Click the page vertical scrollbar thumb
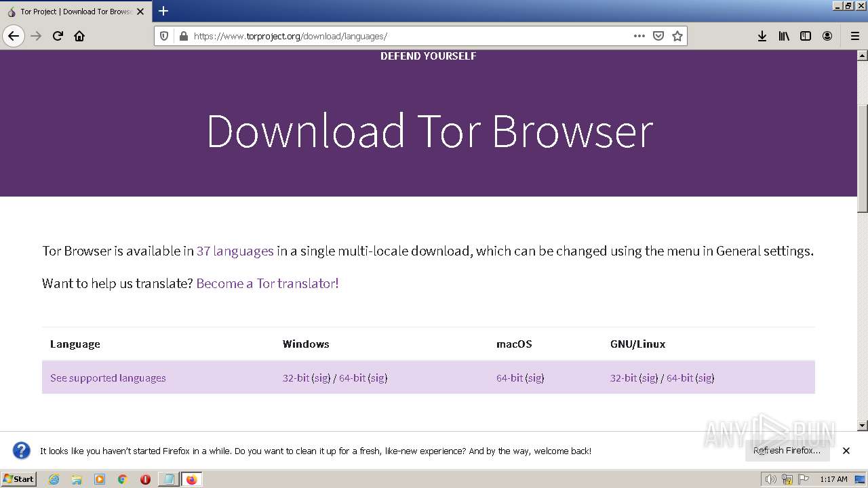Image resolution: width=868 pixels, height=488 pixels. point(863,159)
